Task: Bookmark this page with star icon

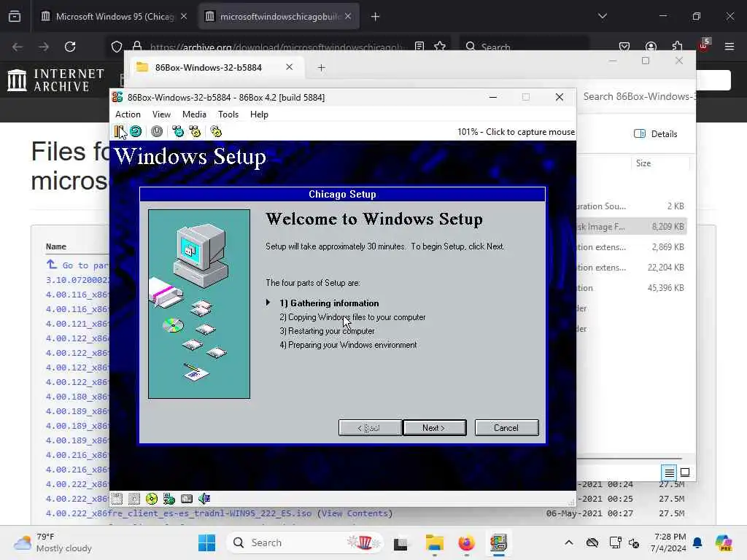Action: (x=440, y=47)
